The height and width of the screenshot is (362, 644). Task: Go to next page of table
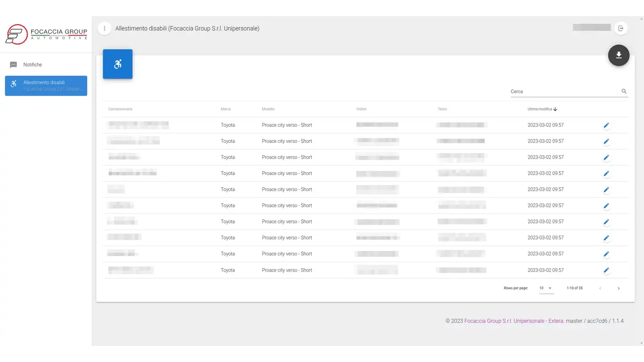pos(619,288)
